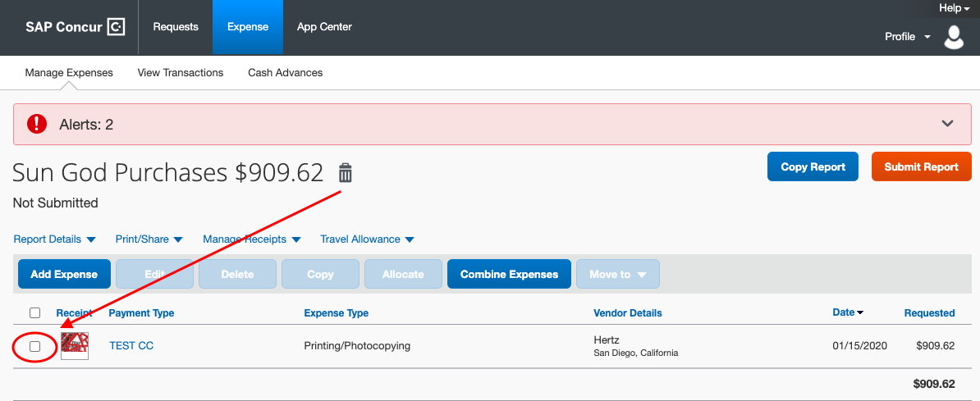
Task: Click the Copy Report button
Action: pyautogui.click(x=813, y=166)
